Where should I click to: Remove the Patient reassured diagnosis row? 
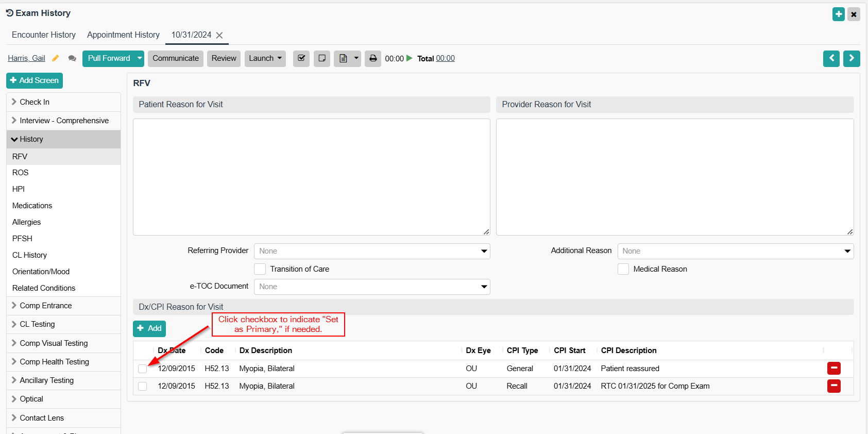833,368
